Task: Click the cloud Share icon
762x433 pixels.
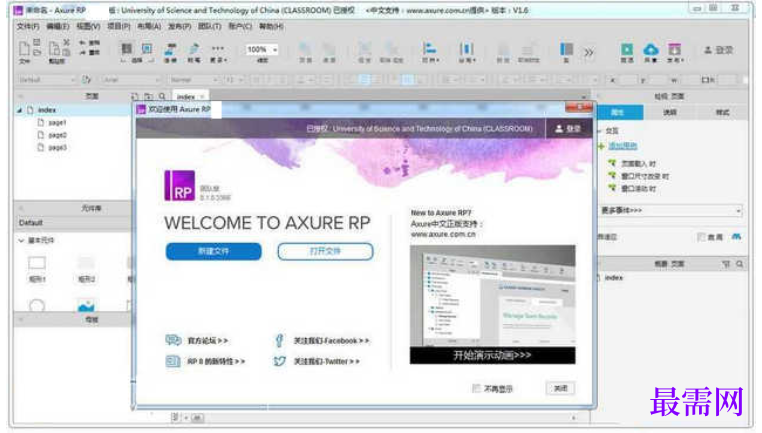Action: coord(651,50)
